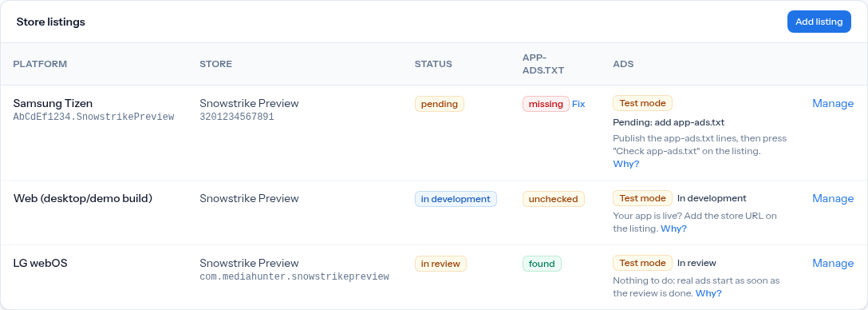Open Manage for the Samsung Tizen listing
The width and height of the screenshot is (868, 310).
click(x=833, y=103)
